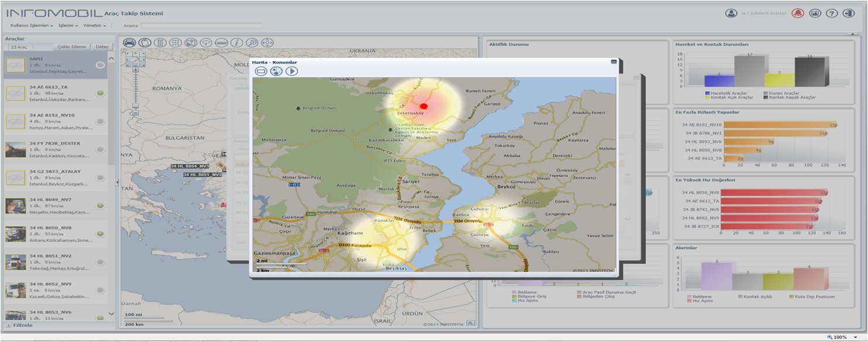This screenshot has width=868, height=342.
Task: Open the Kullanıcı İşlemleri dropdown menu
Action: click(x=32, y=26)
